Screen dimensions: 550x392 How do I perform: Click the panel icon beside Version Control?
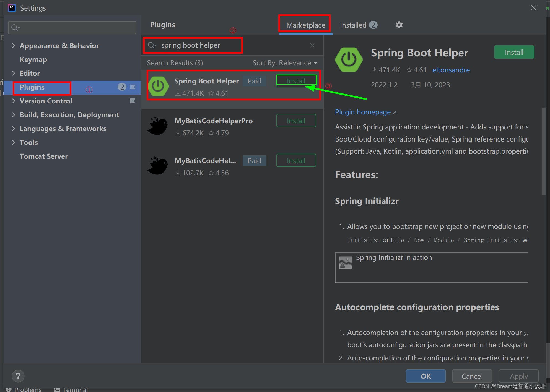click(x=133, y=101)
